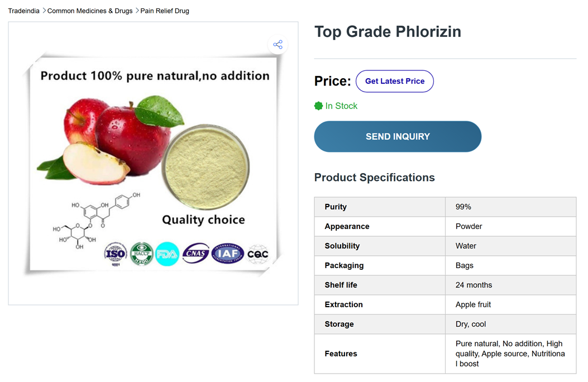Select the product image thumbnail
The width and height of the screenshot is (588, 382).
point(153,163)
